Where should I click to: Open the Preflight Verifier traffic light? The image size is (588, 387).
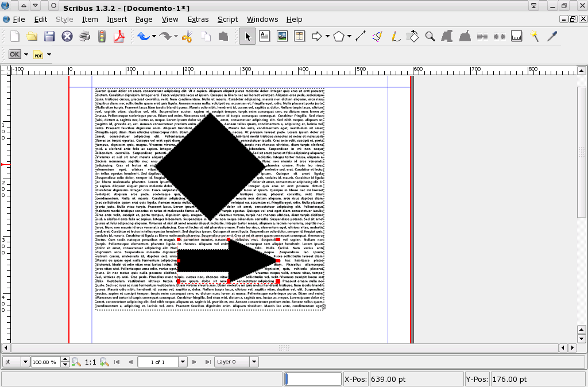tap(102, 36)
